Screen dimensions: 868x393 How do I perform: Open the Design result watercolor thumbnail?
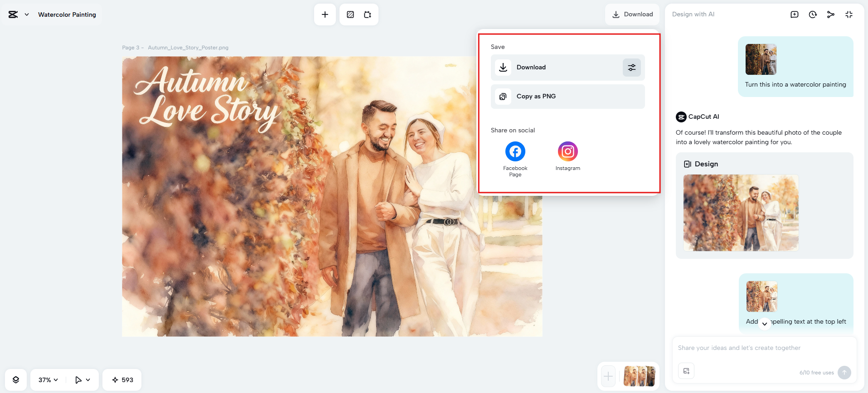coord(741,213)
